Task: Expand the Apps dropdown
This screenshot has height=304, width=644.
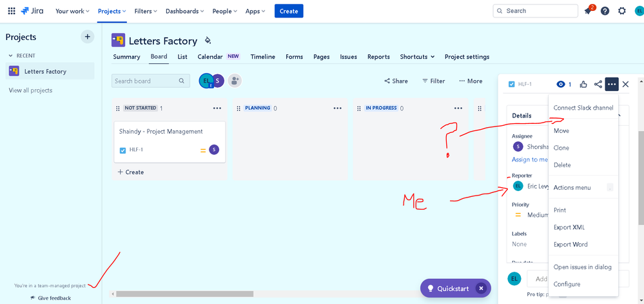Action: [x=255, y=11]
